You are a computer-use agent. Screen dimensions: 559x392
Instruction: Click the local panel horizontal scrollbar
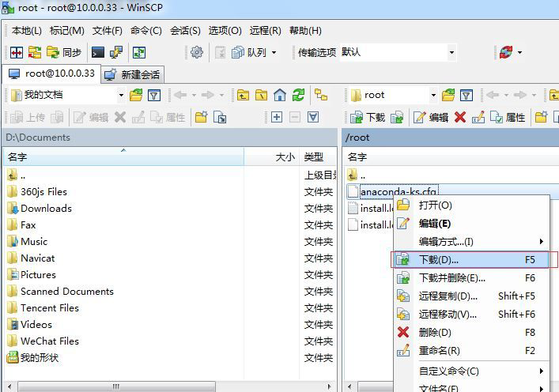tap(170, 386)
